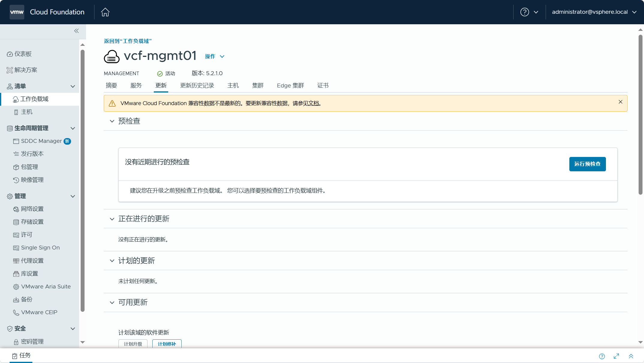Collapse the 清单 sidebar section
Image resolution: width=644 pixels, height=363 pixels.
[73, 86]
